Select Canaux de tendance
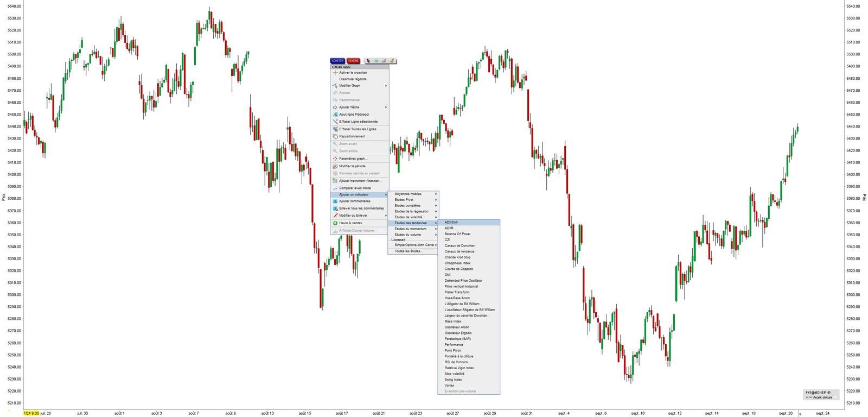 point(469,251)
